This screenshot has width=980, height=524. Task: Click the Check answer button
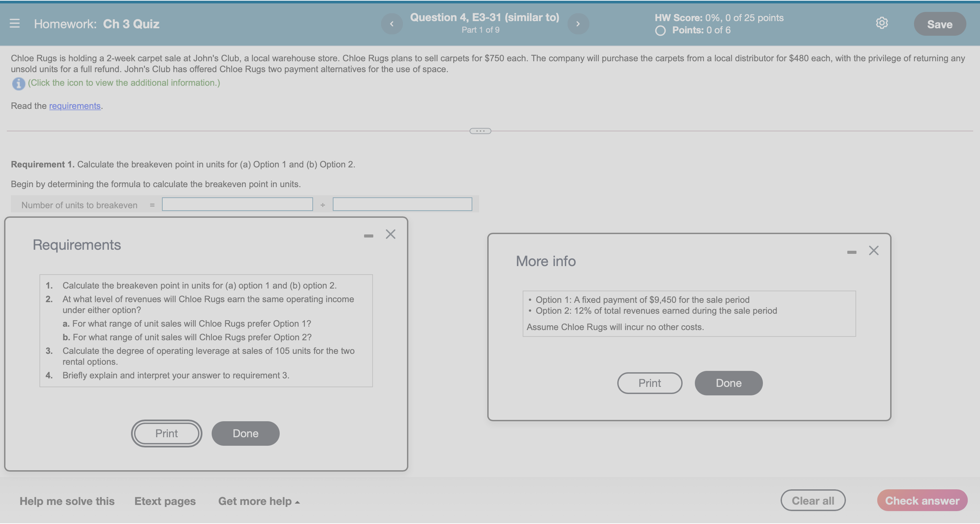point(922,501)
